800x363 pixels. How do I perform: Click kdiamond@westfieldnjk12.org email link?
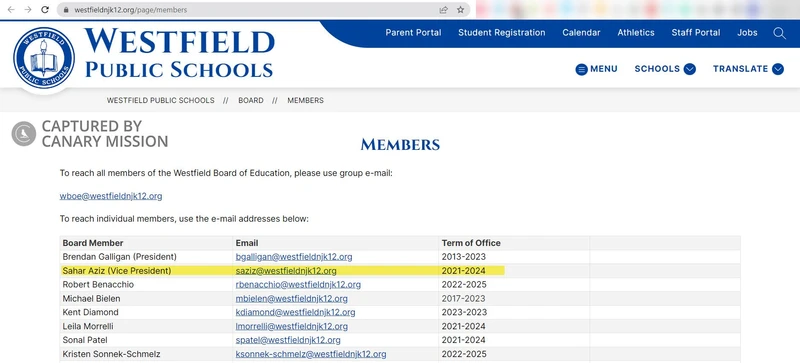pyautogui.click(x=295, y=312)
